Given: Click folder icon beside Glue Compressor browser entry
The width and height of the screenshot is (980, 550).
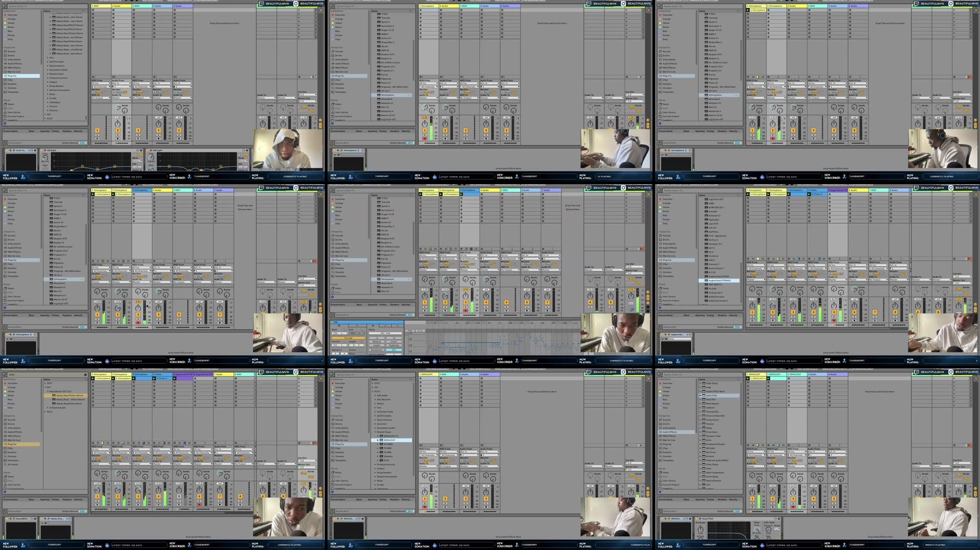Looking at the screenshot, I should point(704,472).
